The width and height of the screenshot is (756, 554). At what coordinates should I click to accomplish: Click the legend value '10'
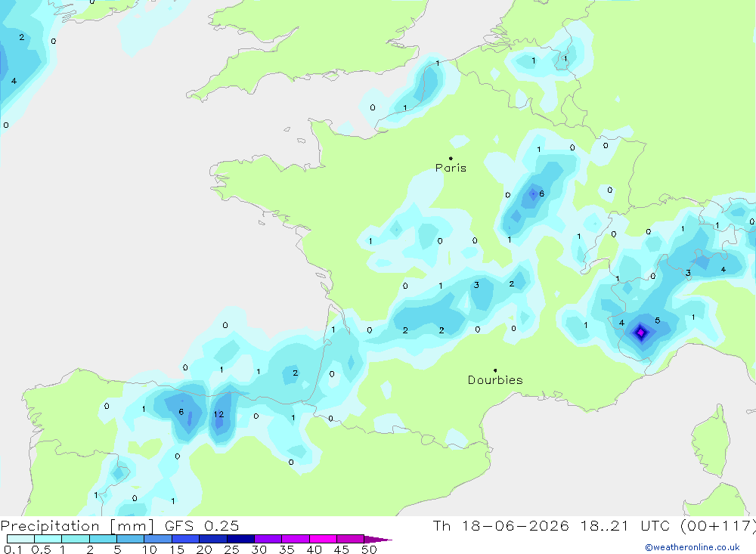[x=150, y=549]
